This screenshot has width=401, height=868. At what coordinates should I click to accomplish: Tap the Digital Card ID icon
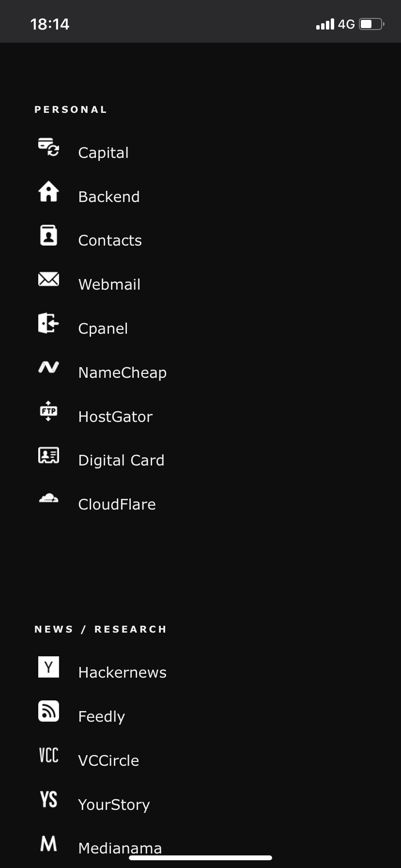(x=48, y=455)
